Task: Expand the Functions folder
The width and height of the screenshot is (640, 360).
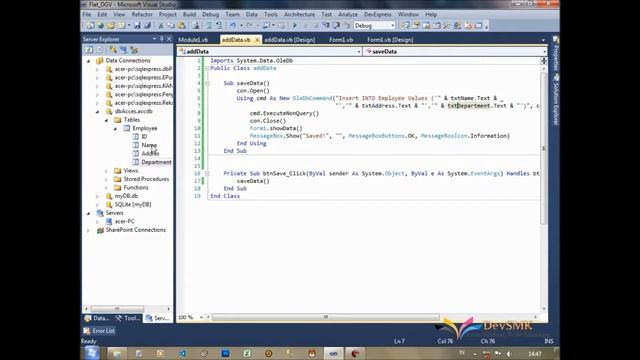Action: pyautogui.click(x=107, y=188)
